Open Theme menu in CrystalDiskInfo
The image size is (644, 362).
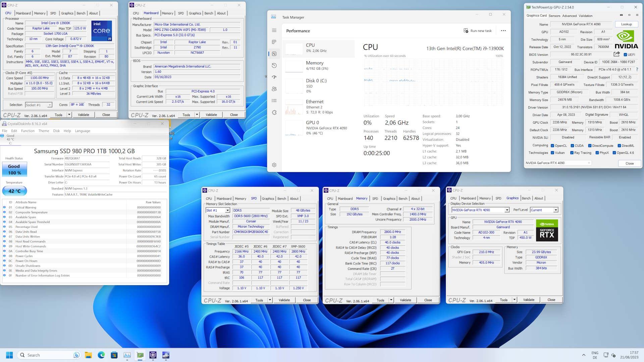[x=44, y=131]
